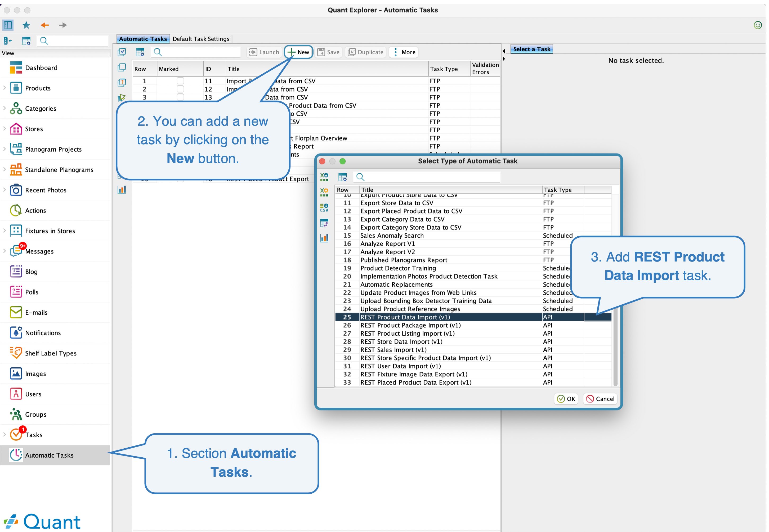Open the E-mails icon
This screenshot has width=769, height=532.
point(16,312)
